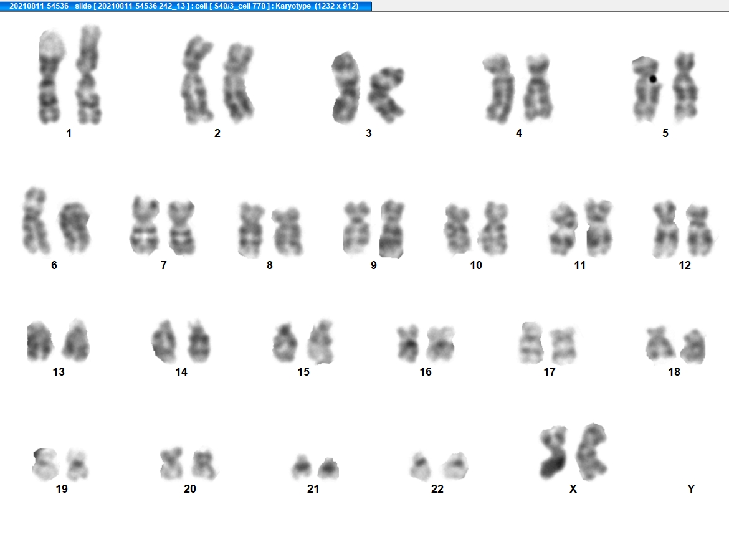Select the chromosome 11 pair image
The height and width of the screenshot is (560, 729).
581,227
